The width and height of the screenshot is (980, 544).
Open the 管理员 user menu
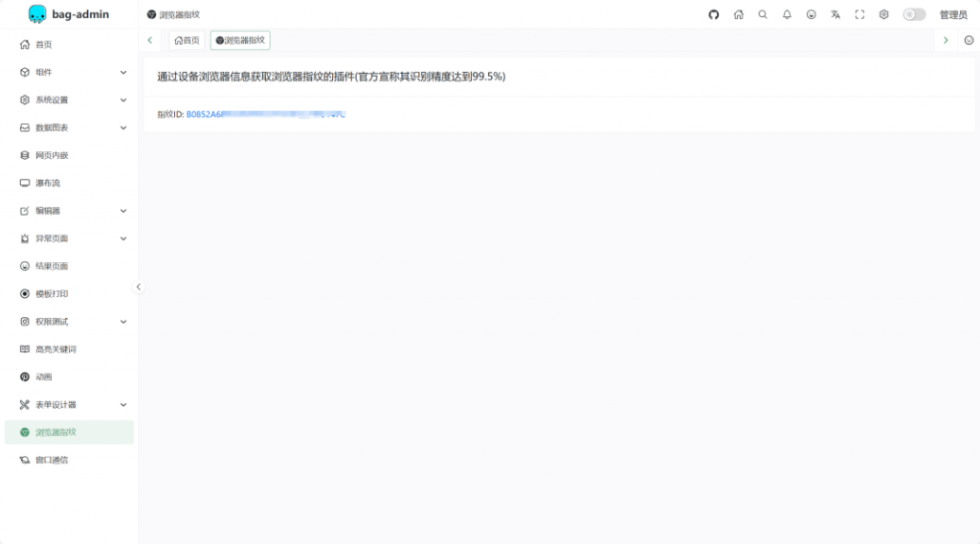pos(953,14)
